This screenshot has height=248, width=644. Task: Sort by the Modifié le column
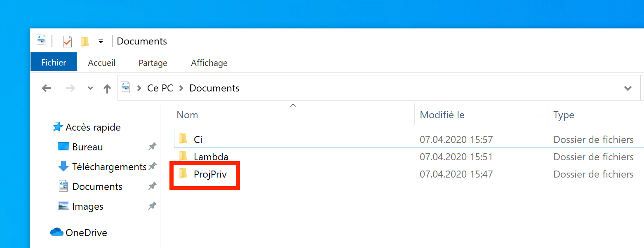coord(442,115)
